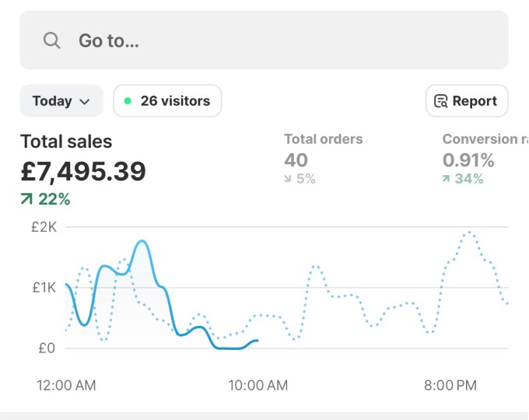Click the green up-arrow beside 22%
Screen dimensions: 529x420
click(26, 198)
